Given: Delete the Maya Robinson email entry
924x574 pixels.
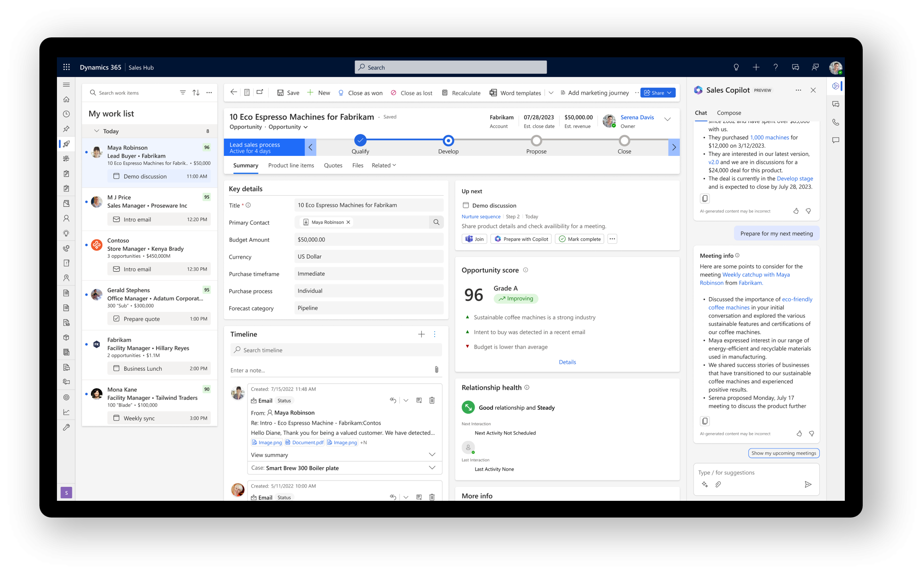Looking at the screenshot, I should [x=432, y=400].
